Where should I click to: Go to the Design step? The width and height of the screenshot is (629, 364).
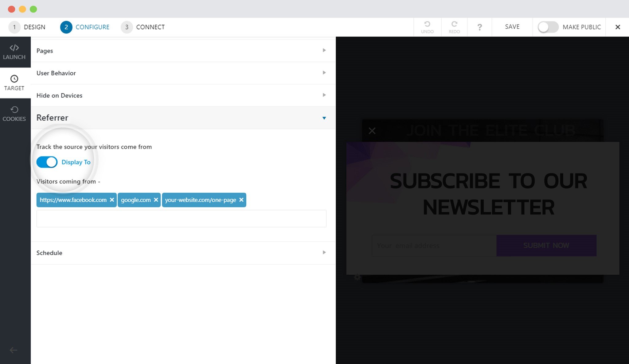[x=27, y=27]
